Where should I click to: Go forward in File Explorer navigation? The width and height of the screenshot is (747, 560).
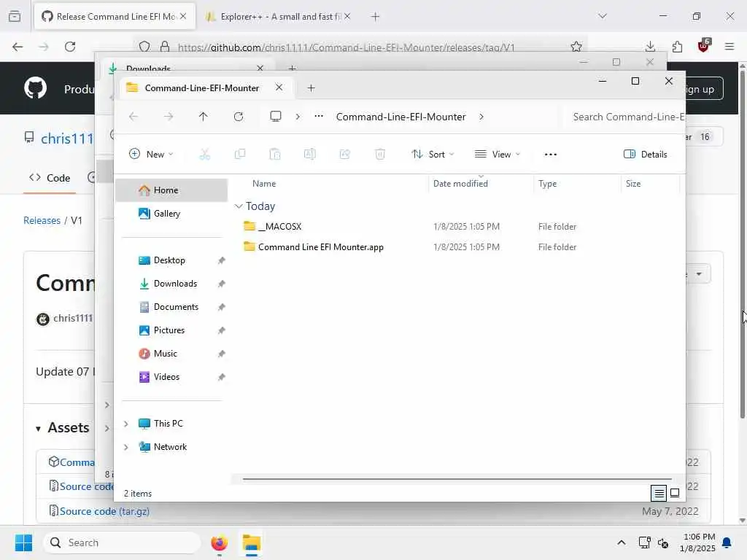[x=169, y=117]
